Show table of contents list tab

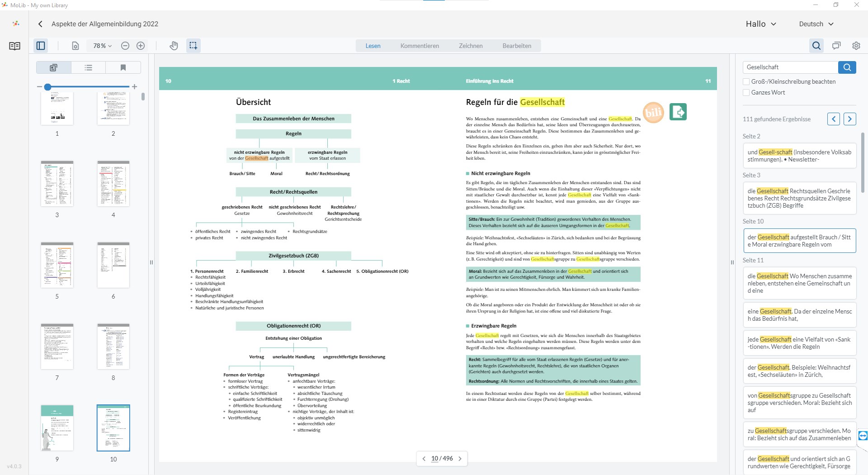[88, 67]
